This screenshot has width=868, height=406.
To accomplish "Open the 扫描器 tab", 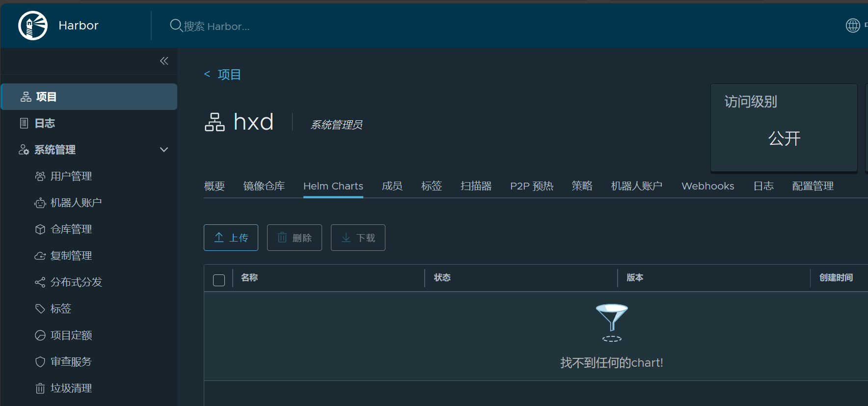I will [x=476, y=186].
